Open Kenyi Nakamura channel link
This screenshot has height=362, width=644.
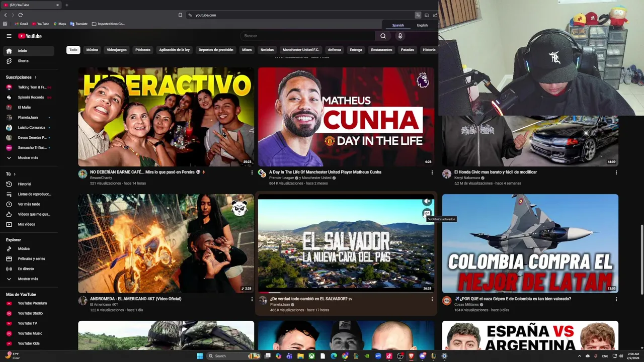[468, 177]
